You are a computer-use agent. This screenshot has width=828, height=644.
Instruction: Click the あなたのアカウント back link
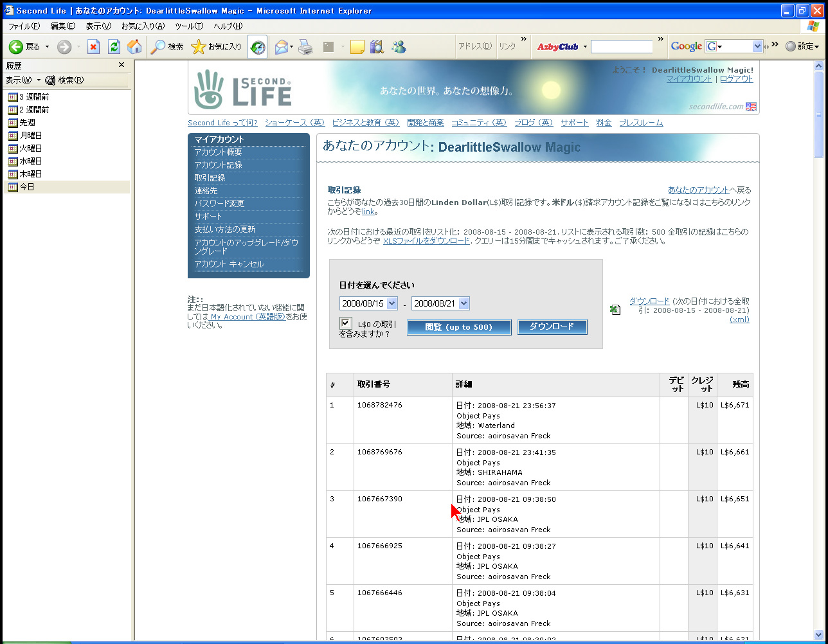pos(698,190)
